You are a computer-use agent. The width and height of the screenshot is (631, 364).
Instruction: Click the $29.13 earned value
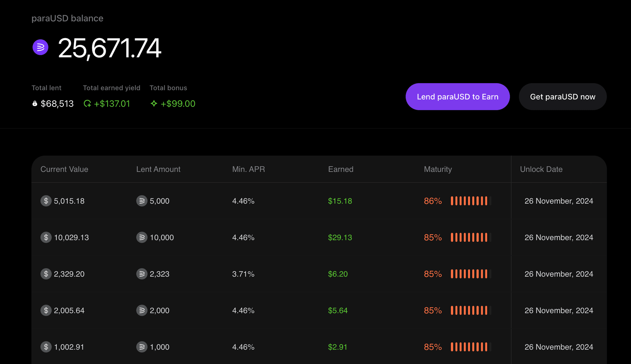click(340, 237)
